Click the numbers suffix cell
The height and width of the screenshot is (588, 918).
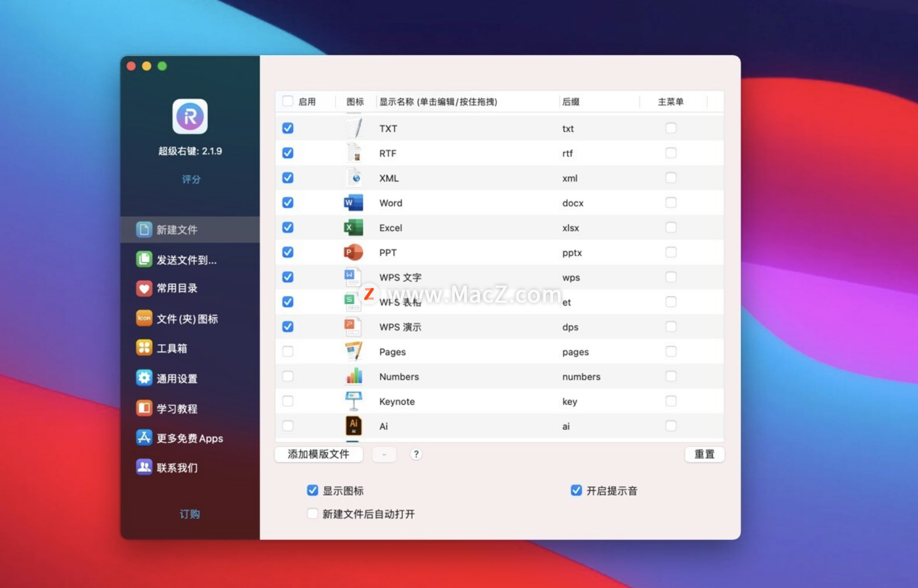pos(581,377)
